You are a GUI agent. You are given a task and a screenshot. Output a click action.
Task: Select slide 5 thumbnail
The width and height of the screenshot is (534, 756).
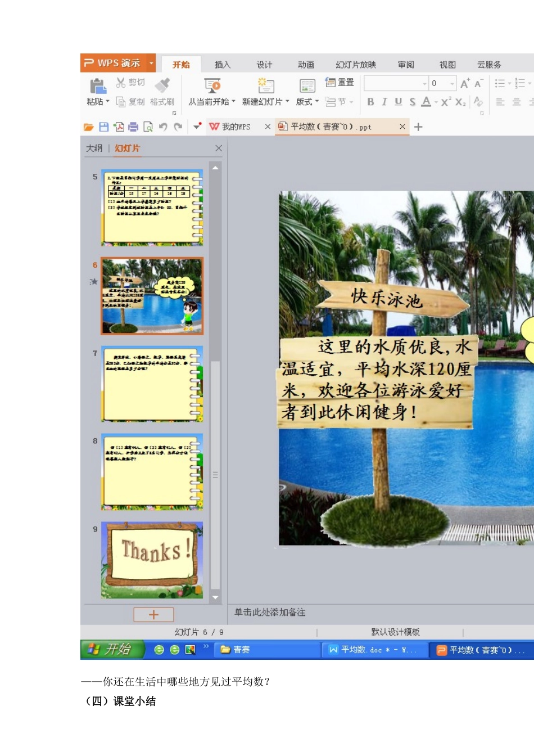(152, 208)
